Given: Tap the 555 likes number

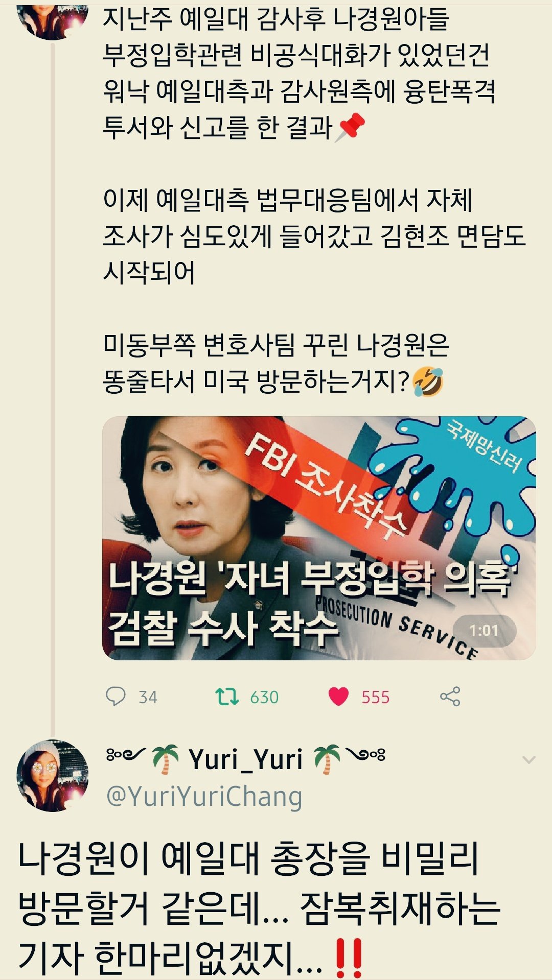Looking at the screenshot, I should pos(375,698).
